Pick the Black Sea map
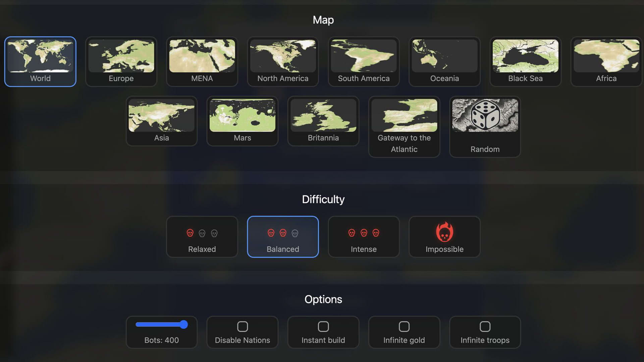Viewport: 644px width, 362px height. tap(525, 62)
